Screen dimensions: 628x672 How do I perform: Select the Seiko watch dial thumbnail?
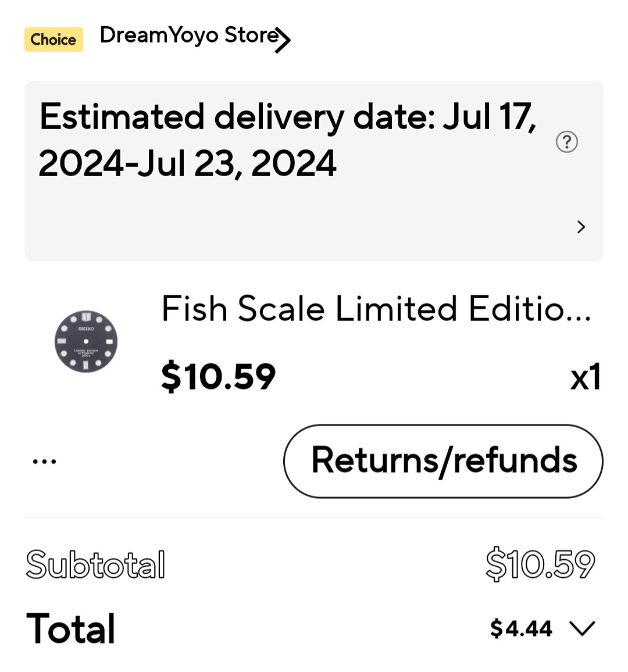click(x=85, y=341)
